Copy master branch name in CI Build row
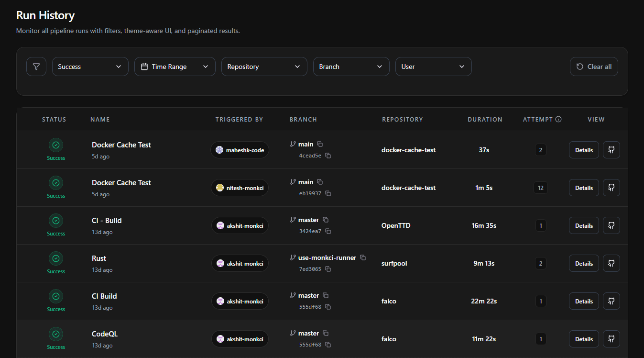644x358 pixels. pyautogui.click(x=326, y=295)
